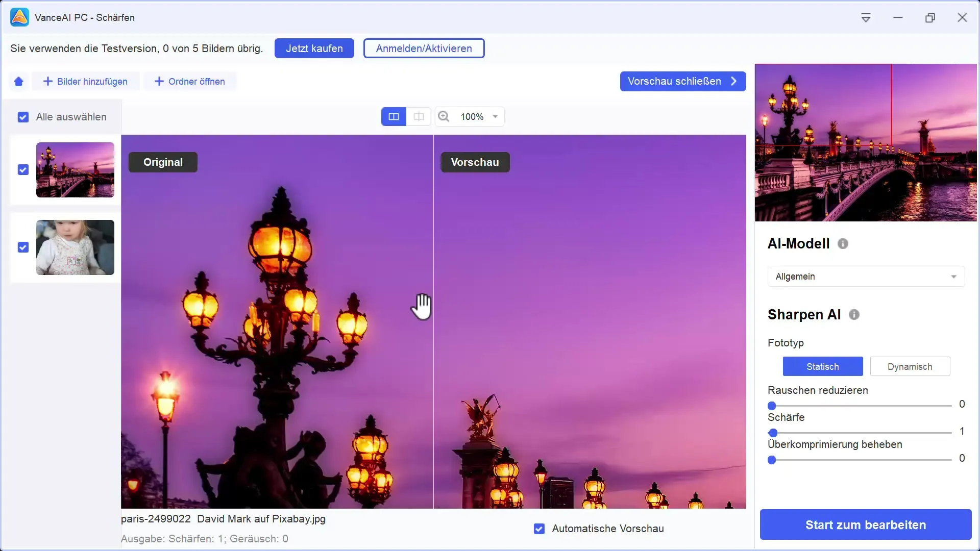Click the Ausgabe: Schärfen status text
Viewport: 980px width, 551px height.
point(205,539)
